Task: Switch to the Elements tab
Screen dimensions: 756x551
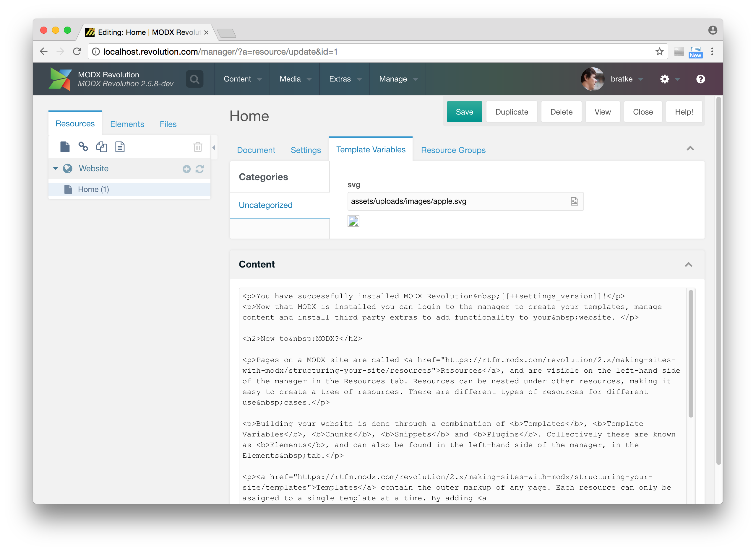Action: pyautogui.click(x=127, y=124)
